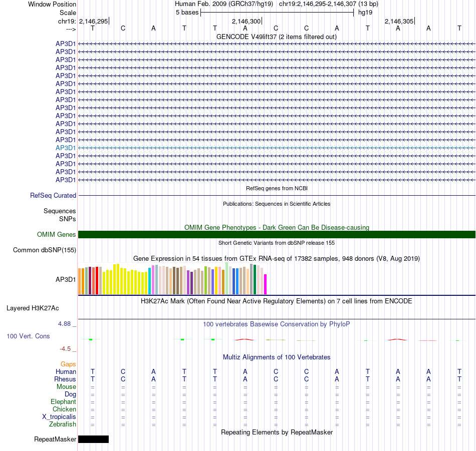Click the 4.88 PhyloP upper limit value
The width and height of the screenshot is (476, 451).
tap(64, 324)
